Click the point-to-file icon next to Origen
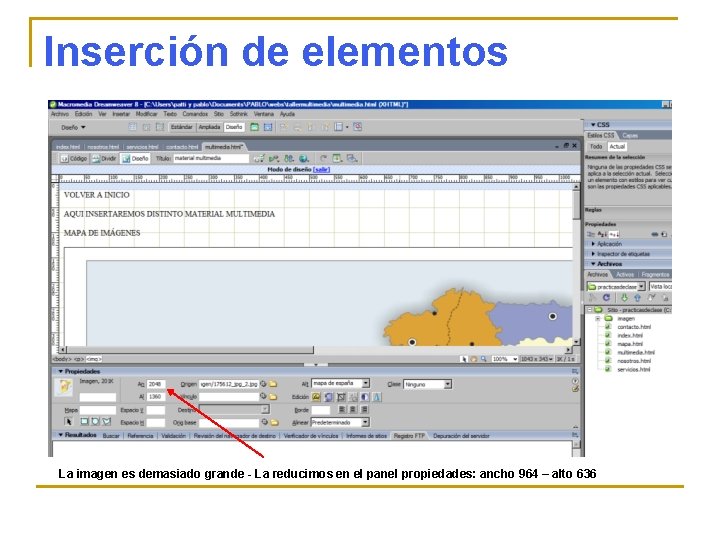720x540 pixels. coord(264,384)
